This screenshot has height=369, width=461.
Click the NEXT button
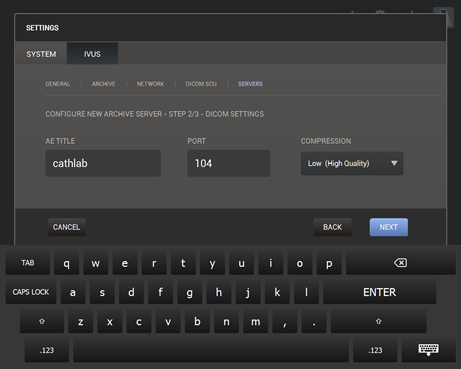pos(389,227)
